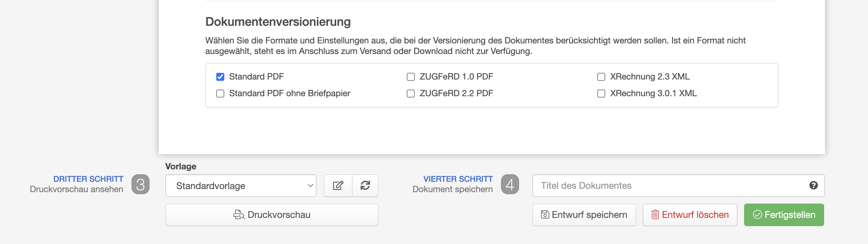Click the step 3 number badge
868x244 pixels.
coord(141,184)
